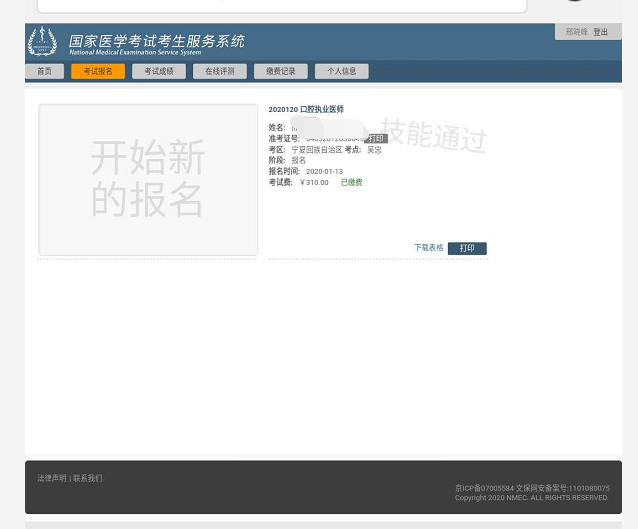Click the 京ICP备07005584 record number
This screenshot has width=638, height=529.
pyautogui.click(x=484, y=488)
